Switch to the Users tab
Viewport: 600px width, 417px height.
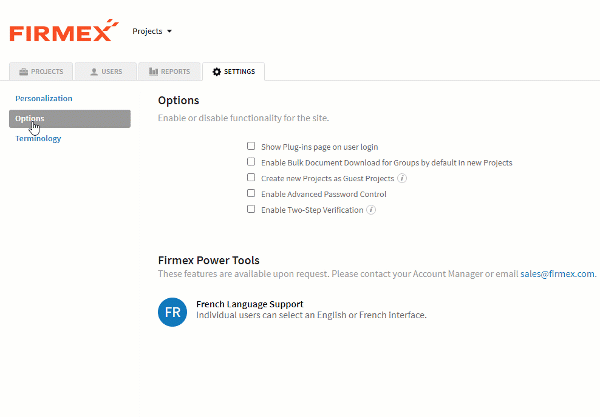point(106,72)
